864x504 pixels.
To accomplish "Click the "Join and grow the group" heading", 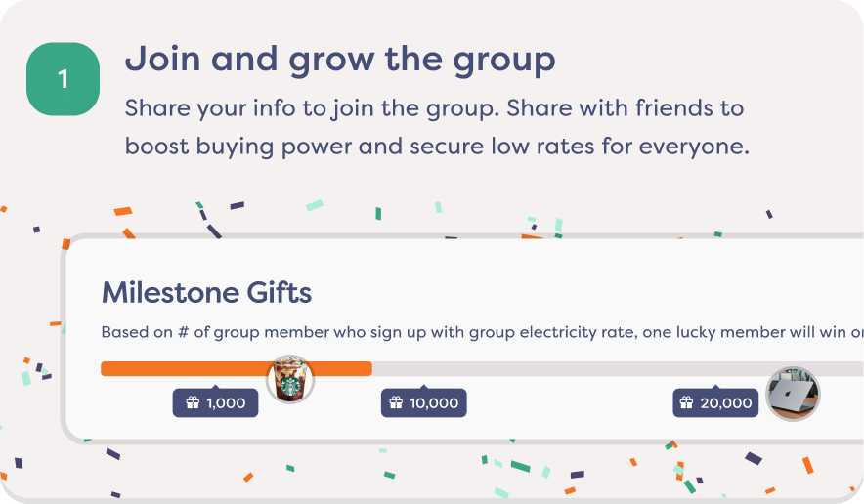I will click(340, 60).
